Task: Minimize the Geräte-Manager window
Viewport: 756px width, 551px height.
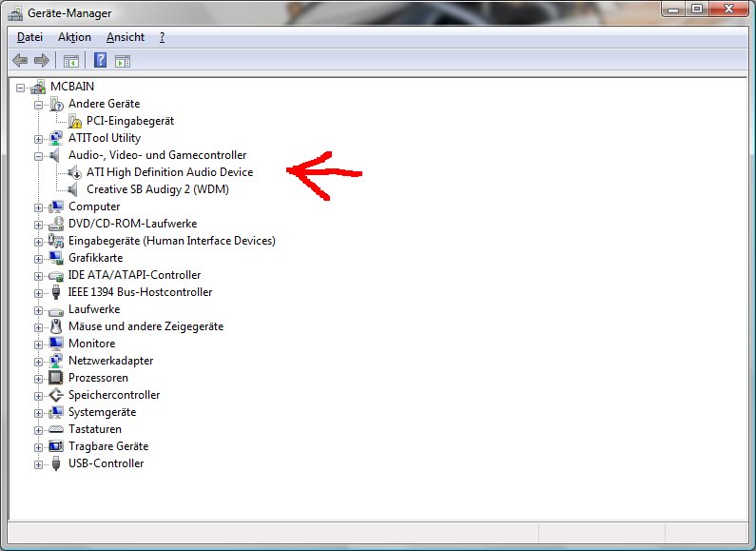Action: tap(673, 9)
